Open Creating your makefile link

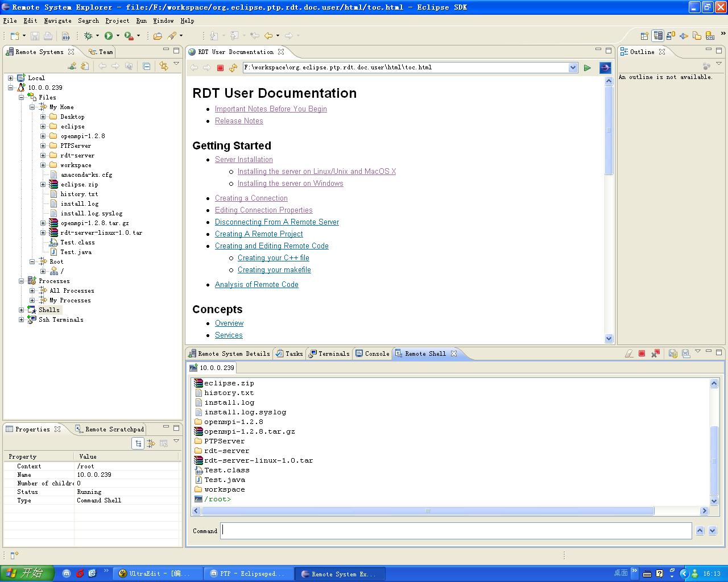[x=274, y=270]
